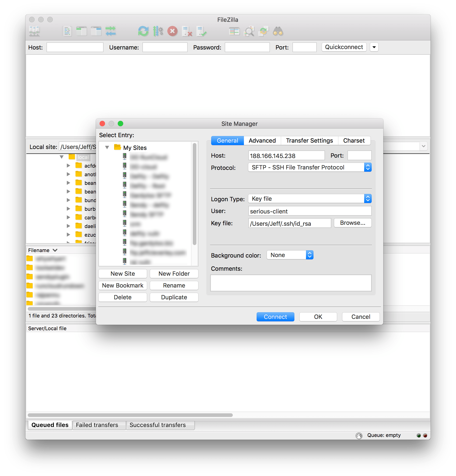Click the OK button in Site Manager
The width and height of the screenshot is (456, 476).
pyautogui.click(x=318, y=317)
